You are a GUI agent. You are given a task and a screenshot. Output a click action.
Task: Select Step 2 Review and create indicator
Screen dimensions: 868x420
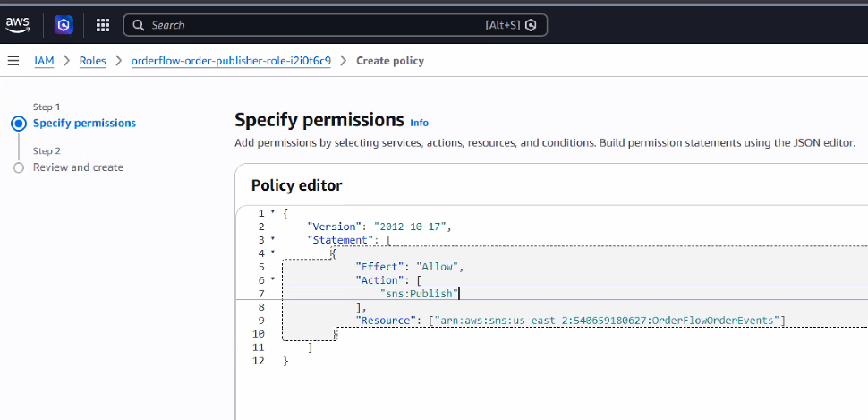[x=19, y=167]
